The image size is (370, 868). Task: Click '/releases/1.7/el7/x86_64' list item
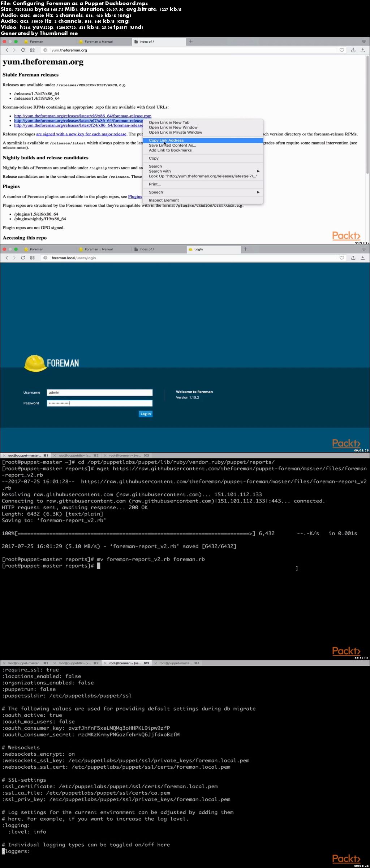point(36,94)
